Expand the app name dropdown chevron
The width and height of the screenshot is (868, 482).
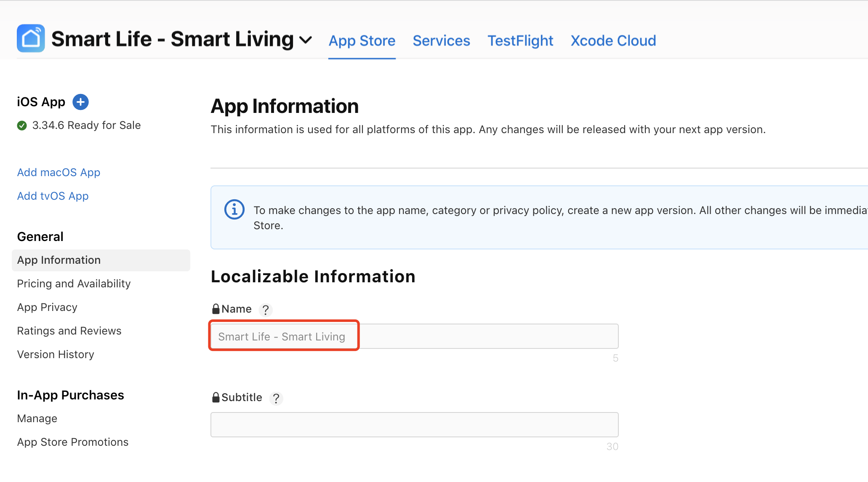[306, 40]
